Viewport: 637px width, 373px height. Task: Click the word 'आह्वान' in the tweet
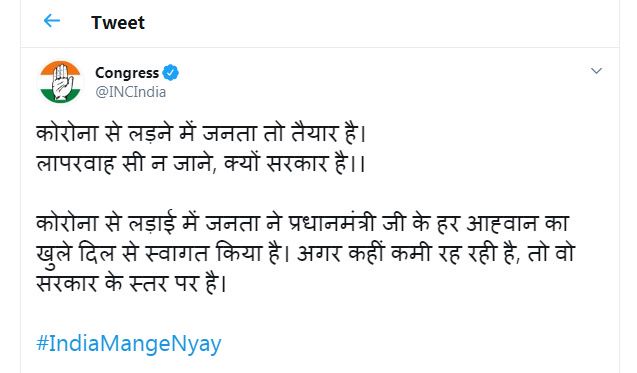point(502,223)
